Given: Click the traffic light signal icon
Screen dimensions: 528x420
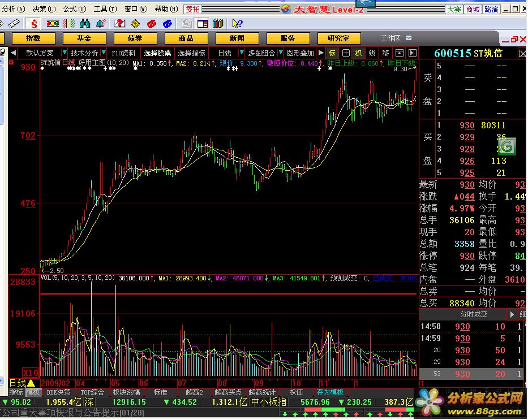Looking at the screenshot, I should [53, 23].
